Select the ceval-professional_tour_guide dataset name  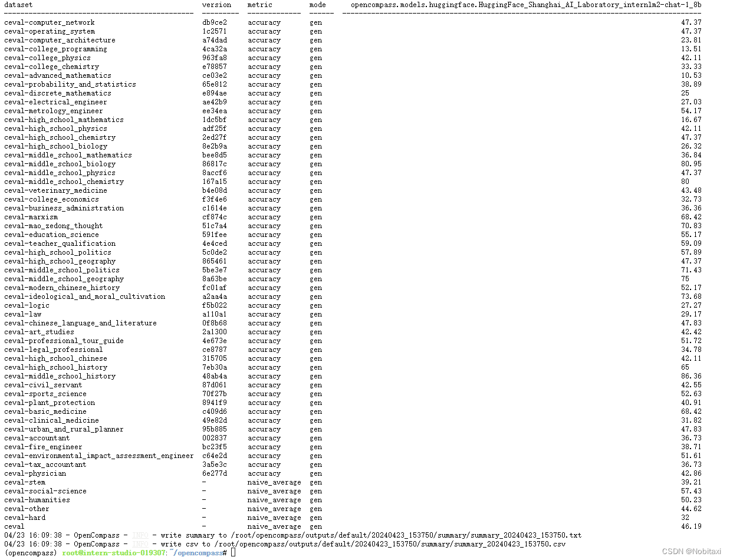(64, 341)
